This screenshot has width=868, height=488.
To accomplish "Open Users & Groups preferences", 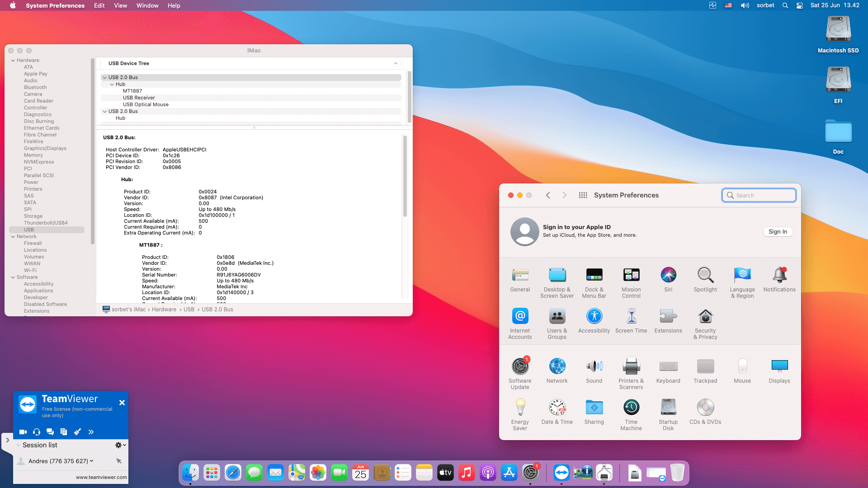I will (557, 324).
